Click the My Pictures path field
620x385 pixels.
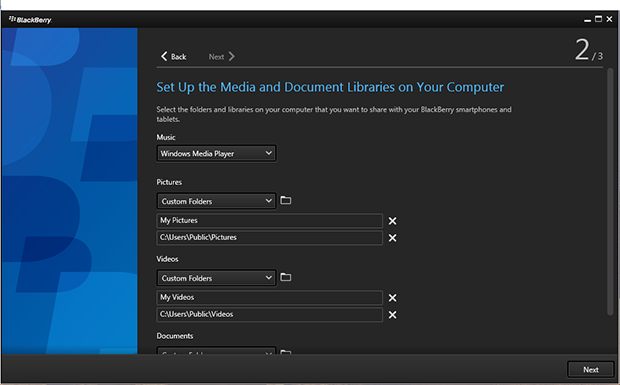click(x=270, y=221)
